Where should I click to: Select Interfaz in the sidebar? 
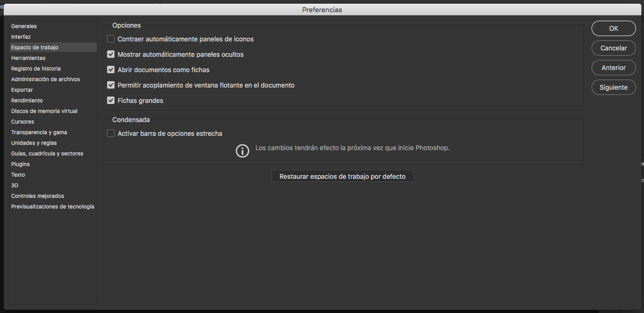pyautogui.click(x=21, y=37)
